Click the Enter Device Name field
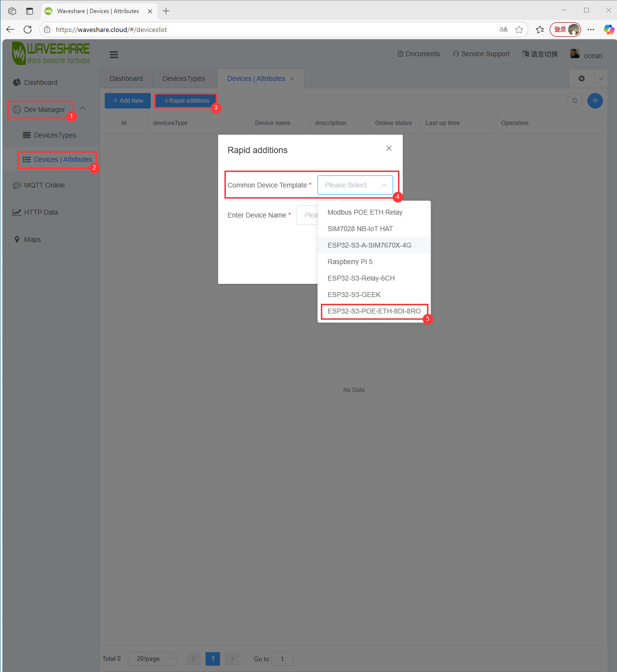This screenshot has width=617, height=672. click(307, 215)
